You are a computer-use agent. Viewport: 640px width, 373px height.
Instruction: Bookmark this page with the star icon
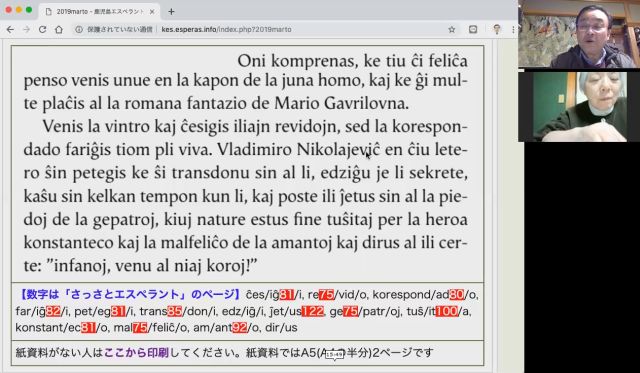tap(451, 29)
